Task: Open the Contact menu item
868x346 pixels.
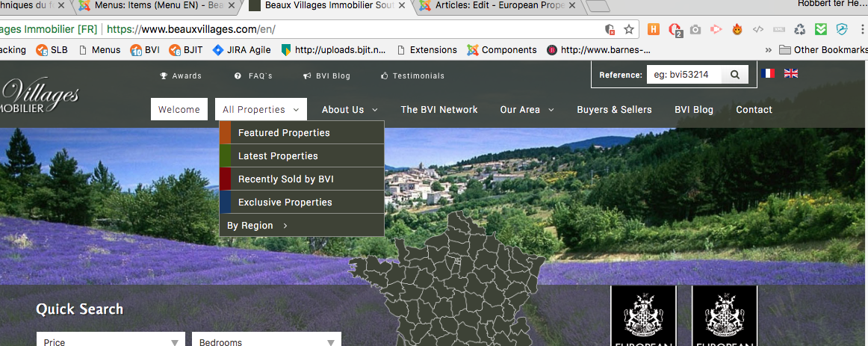Action: click(754, 110)
